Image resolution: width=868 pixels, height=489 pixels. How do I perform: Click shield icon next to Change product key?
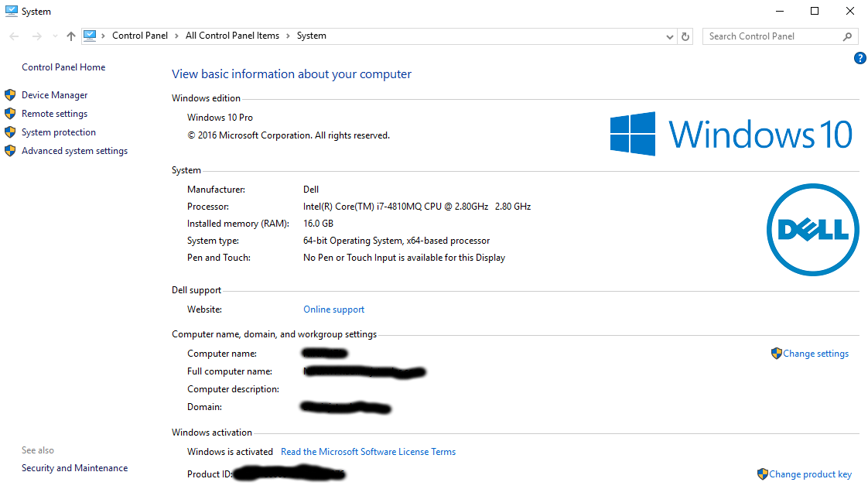762,474
